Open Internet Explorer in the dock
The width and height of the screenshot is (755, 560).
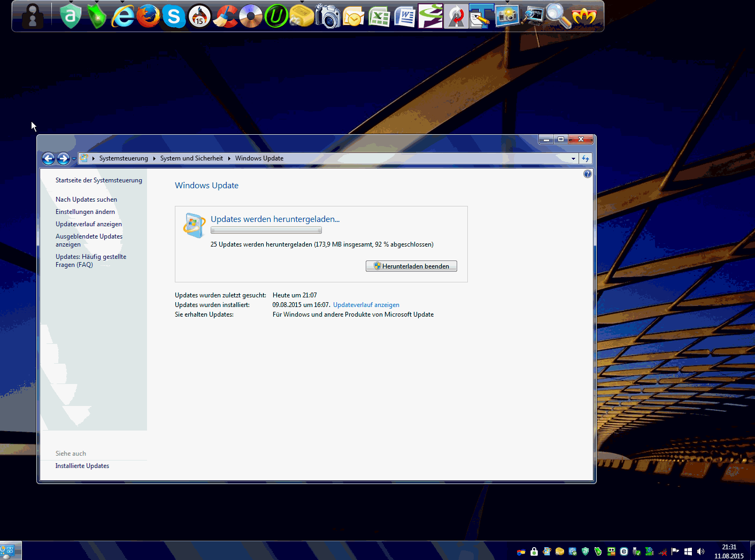(123, 17)
